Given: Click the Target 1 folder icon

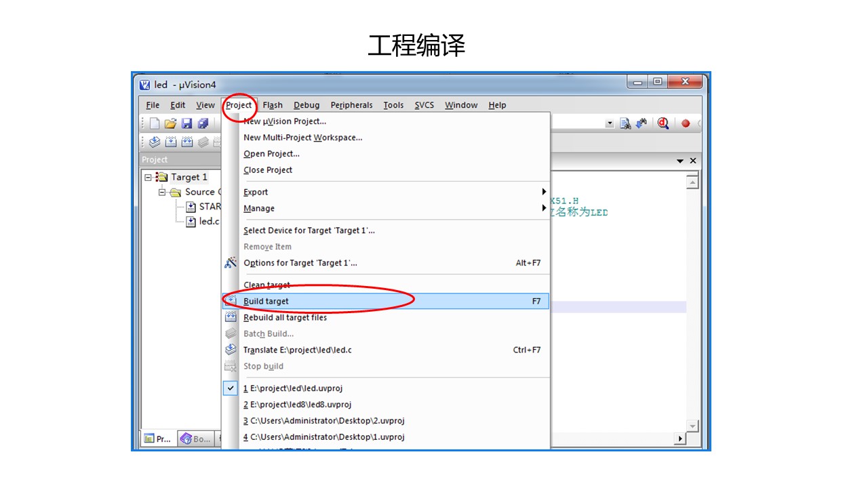Looking at the screenshot, I should pos(161,177).
